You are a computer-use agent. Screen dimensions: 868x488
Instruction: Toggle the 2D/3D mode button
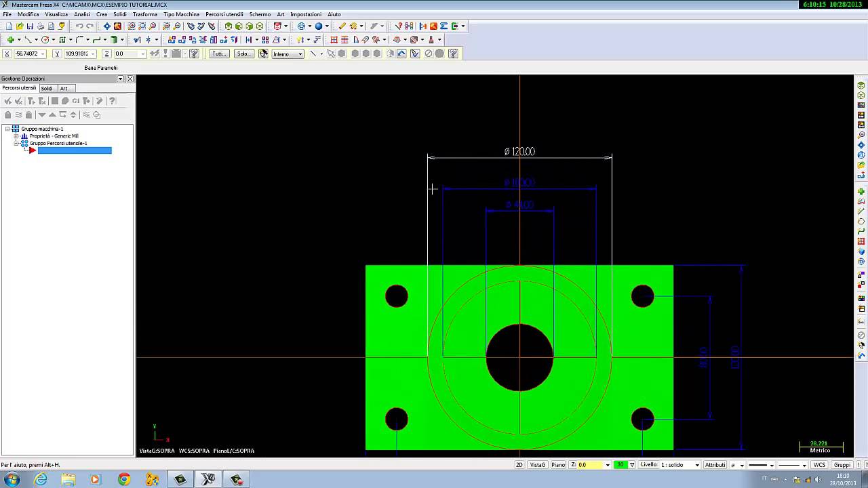point(519,465)
